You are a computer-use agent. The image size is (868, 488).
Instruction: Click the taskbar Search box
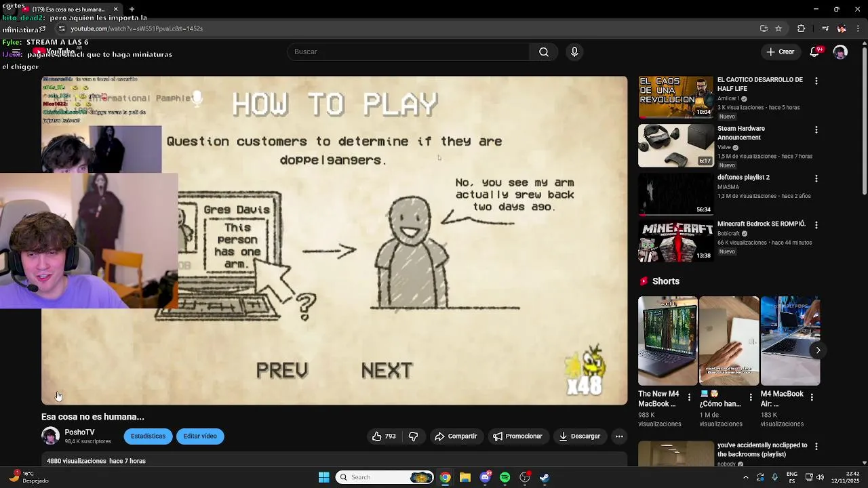[x=384, y=477]
